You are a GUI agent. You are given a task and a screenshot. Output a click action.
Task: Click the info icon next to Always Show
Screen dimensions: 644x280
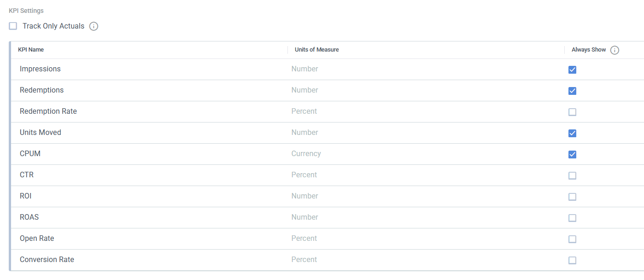615,50
